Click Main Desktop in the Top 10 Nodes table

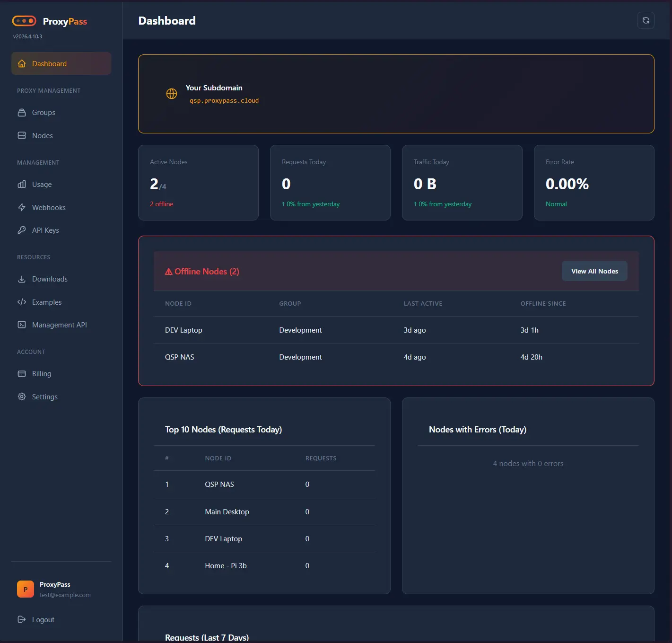coord(227,512)
